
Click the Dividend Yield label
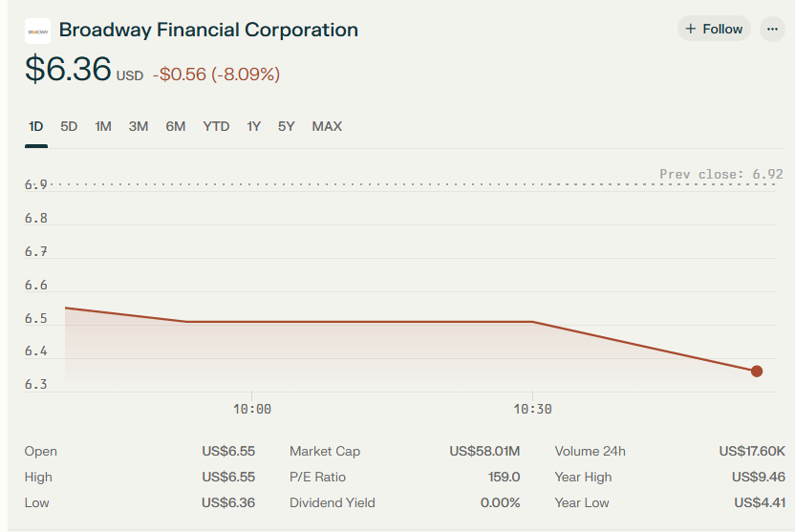coord(333,502)
